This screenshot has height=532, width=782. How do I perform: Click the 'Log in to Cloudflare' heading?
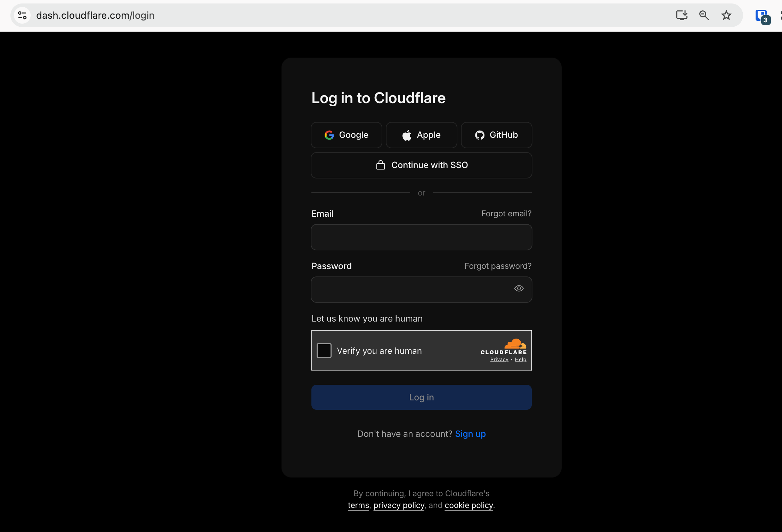point(378,98)
